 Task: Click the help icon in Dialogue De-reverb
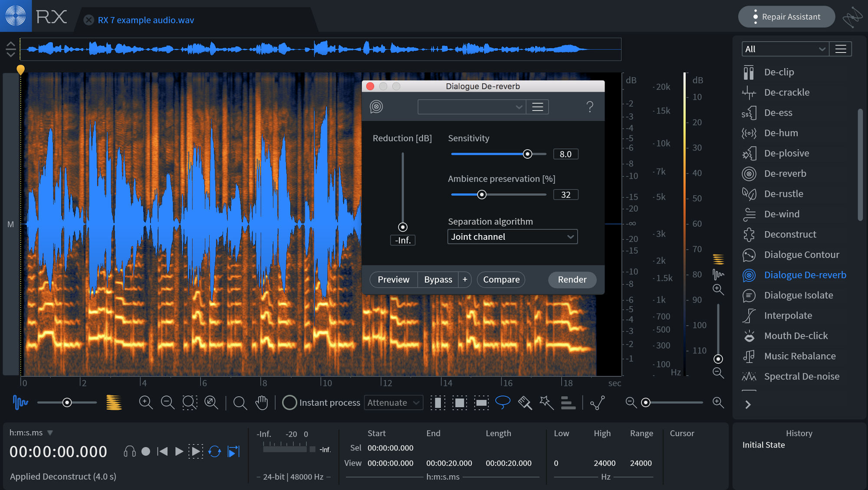(590, 107)
